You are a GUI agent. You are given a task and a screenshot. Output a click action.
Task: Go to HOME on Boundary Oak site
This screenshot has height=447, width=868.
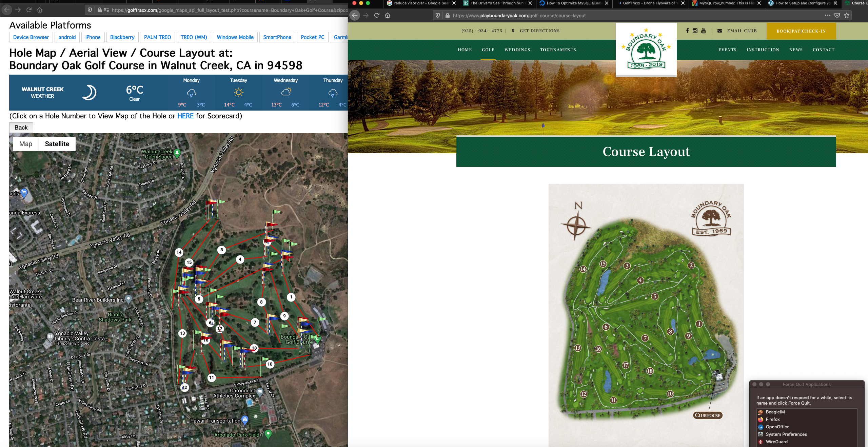click(x=465, y=50)
